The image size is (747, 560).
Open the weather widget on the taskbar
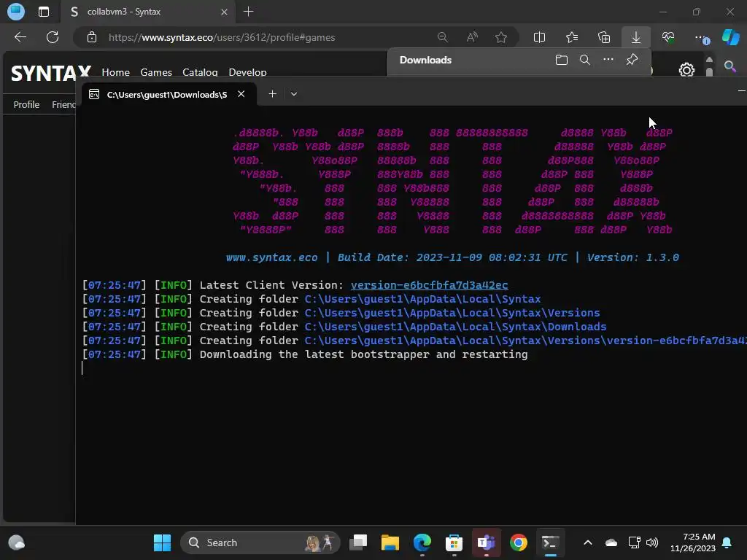click(16, 542)
